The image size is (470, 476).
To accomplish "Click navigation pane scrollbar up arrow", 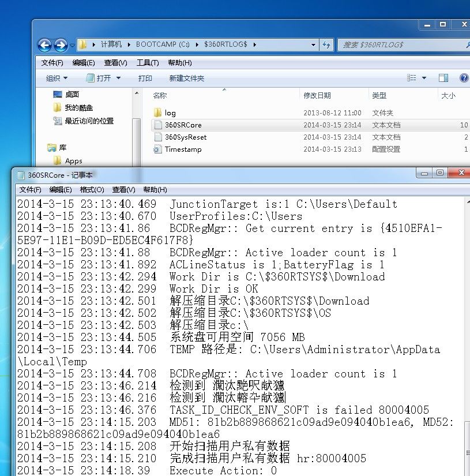I will pos(137,93).
